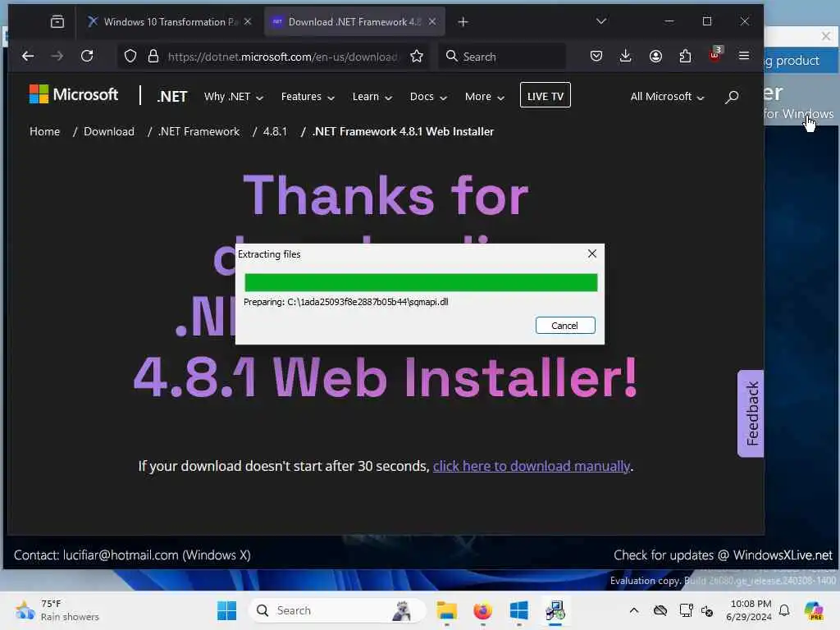Click the browser forward arrow

point(57,56)
